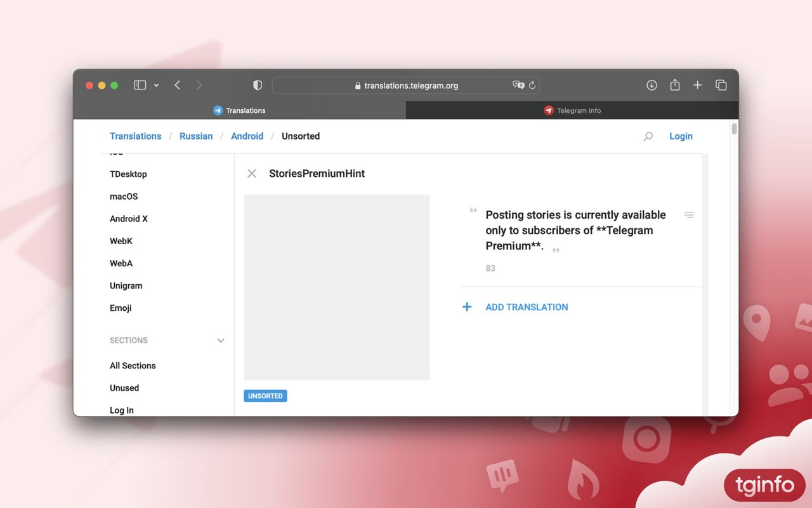Image resolution: width=812 pixels, height=508 pixels.
Task: Click the translate page icon in address bar
Action: tap(518, 85)
